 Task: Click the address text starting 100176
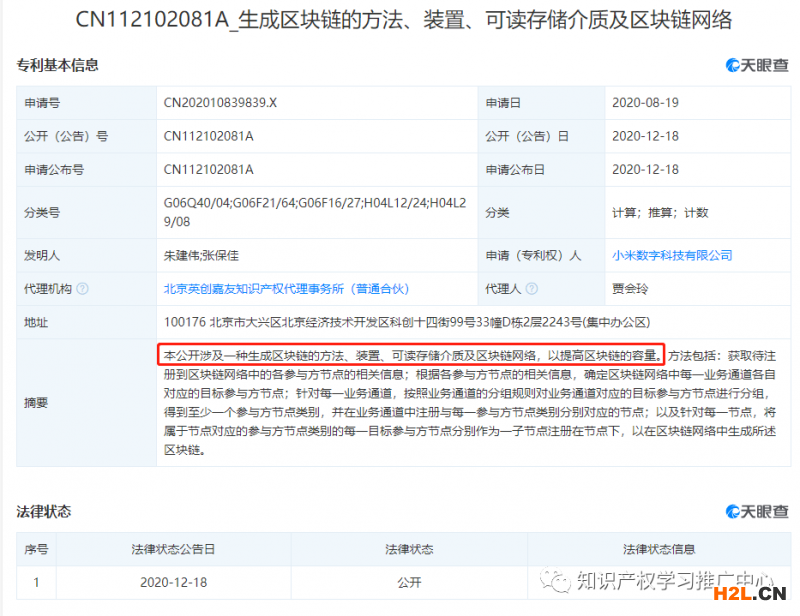[x=407, y=323]
